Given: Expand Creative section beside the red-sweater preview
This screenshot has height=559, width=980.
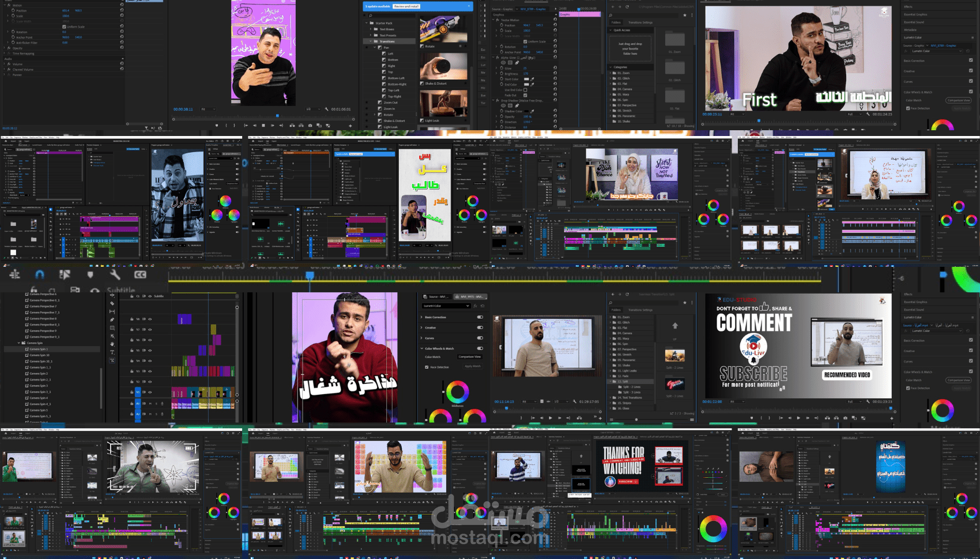Looking at the screenshot, I should [x=422, y=327].
